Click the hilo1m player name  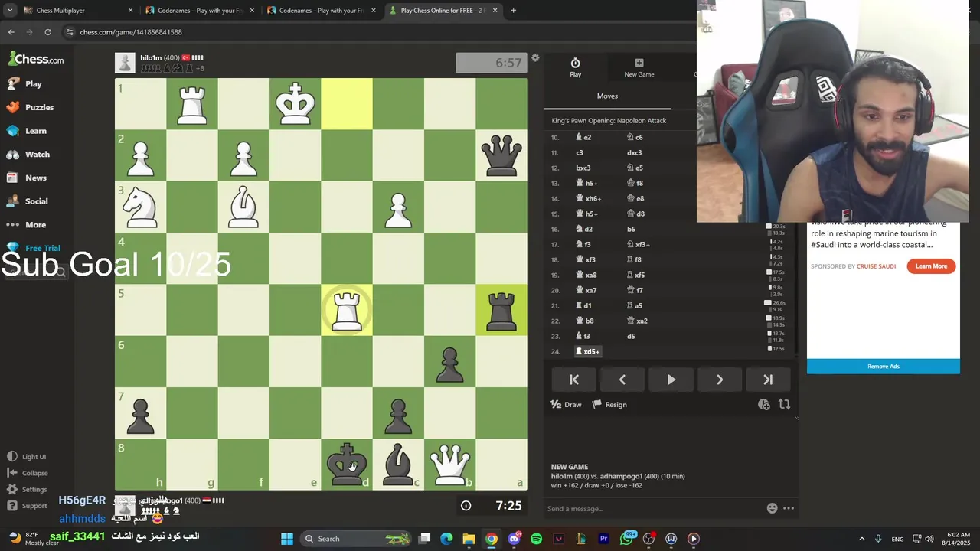click(x=151, y=58)
